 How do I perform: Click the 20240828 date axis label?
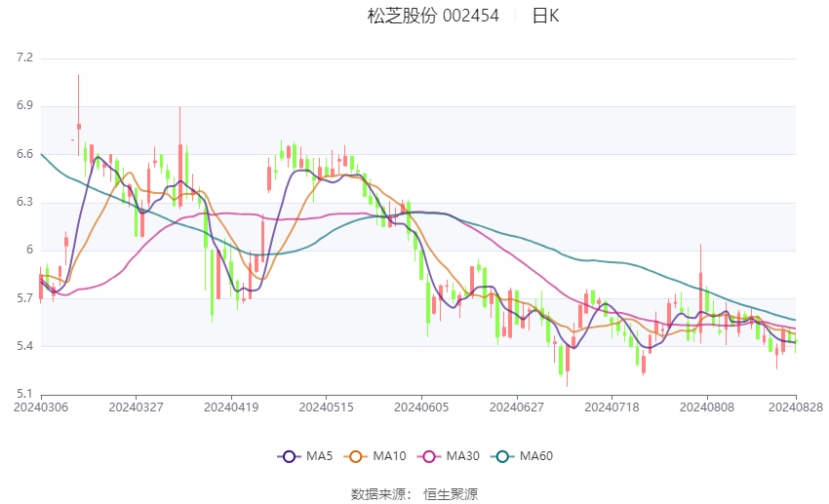(x=796, y=407)
